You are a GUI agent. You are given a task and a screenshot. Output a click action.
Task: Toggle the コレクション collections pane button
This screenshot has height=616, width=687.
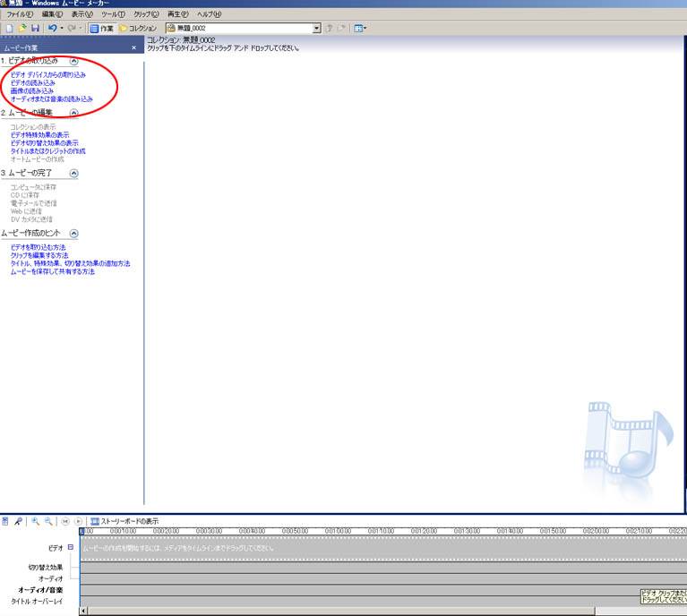(138, 29)
